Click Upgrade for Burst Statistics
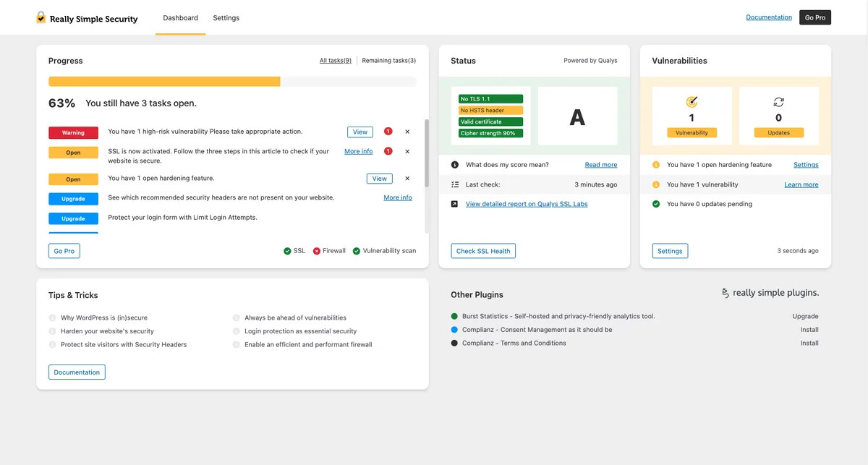The width and height of the screenshot is (868, 465). click(x=805, y=316)
